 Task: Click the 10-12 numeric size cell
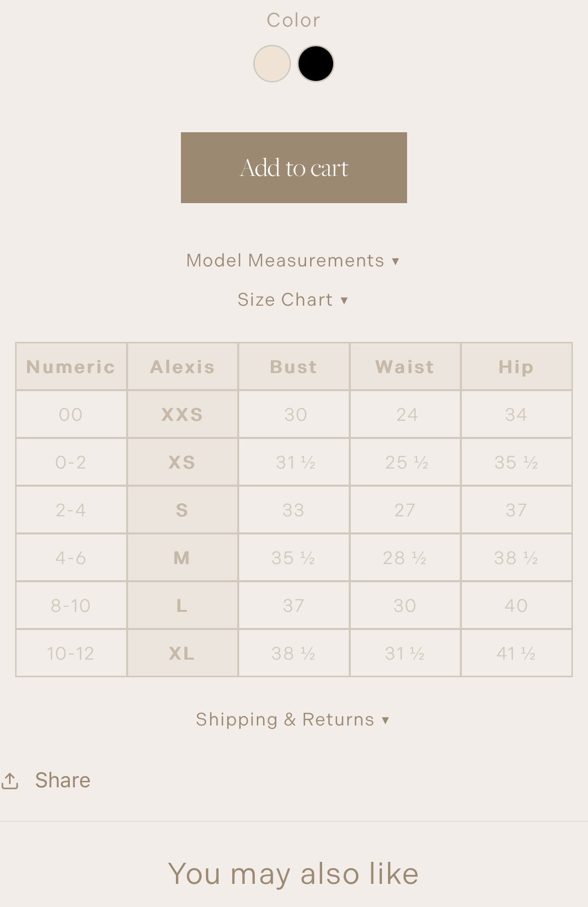(x=71, y=653)
